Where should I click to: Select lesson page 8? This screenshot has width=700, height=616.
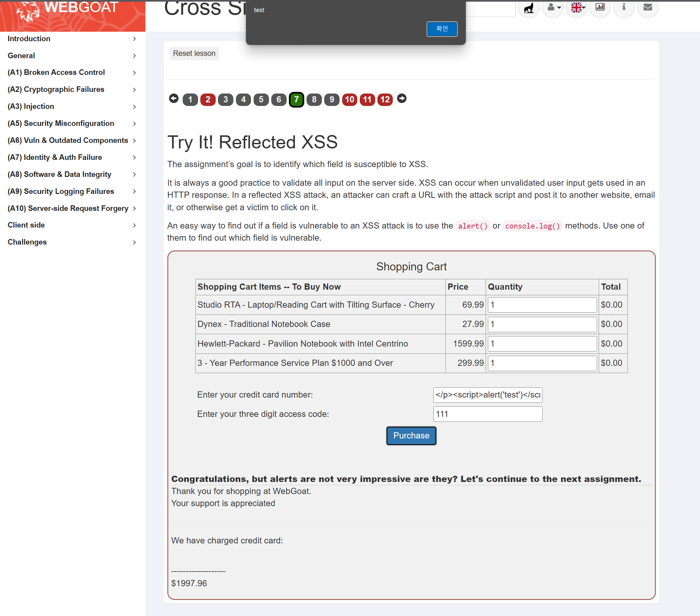coord(314,100)
